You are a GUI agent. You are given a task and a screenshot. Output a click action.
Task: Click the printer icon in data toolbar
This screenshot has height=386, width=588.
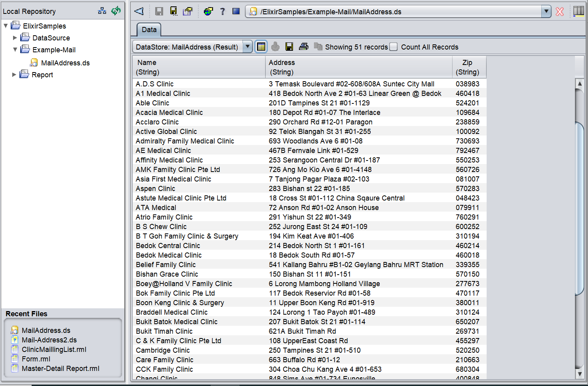pos(304,47)
